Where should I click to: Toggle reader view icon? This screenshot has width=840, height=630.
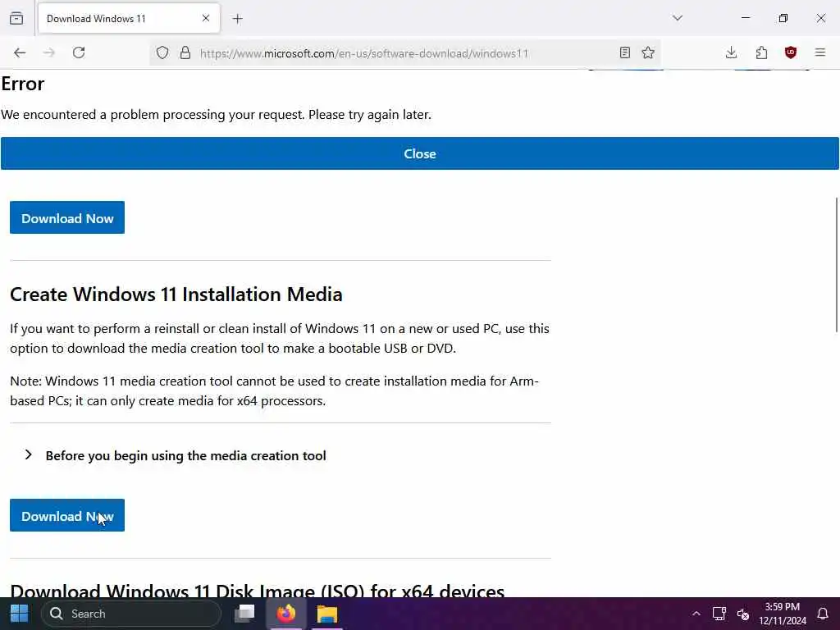coord(624,52)
